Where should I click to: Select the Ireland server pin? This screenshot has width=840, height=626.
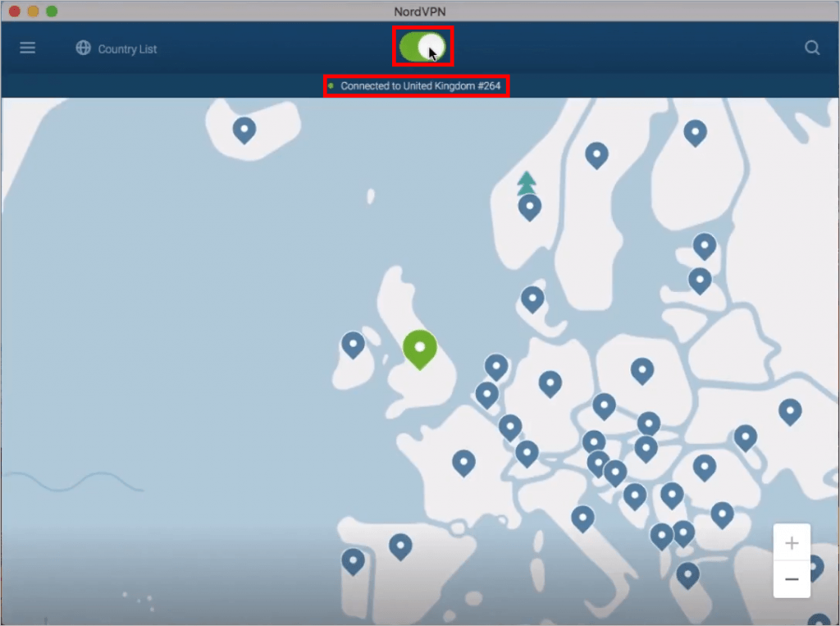click(352, 345)
